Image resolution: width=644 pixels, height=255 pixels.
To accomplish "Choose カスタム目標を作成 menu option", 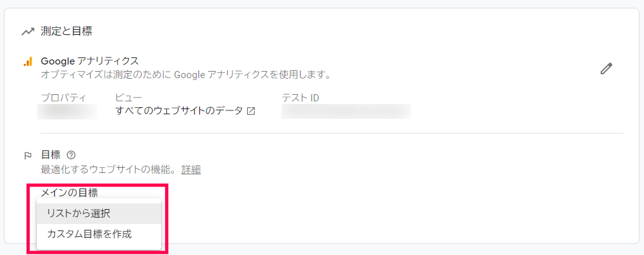I will point(98,234).
